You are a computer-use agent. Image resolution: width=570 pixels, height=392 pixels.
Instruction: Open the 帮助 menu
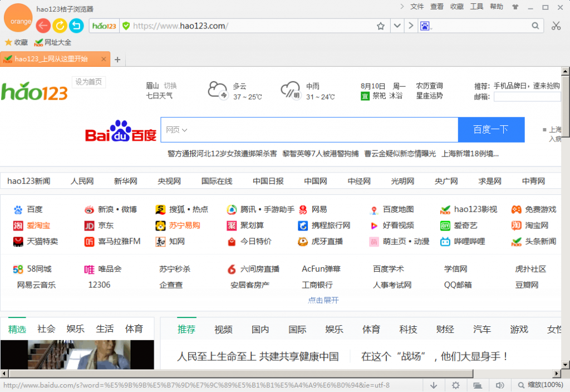point(496,7)
